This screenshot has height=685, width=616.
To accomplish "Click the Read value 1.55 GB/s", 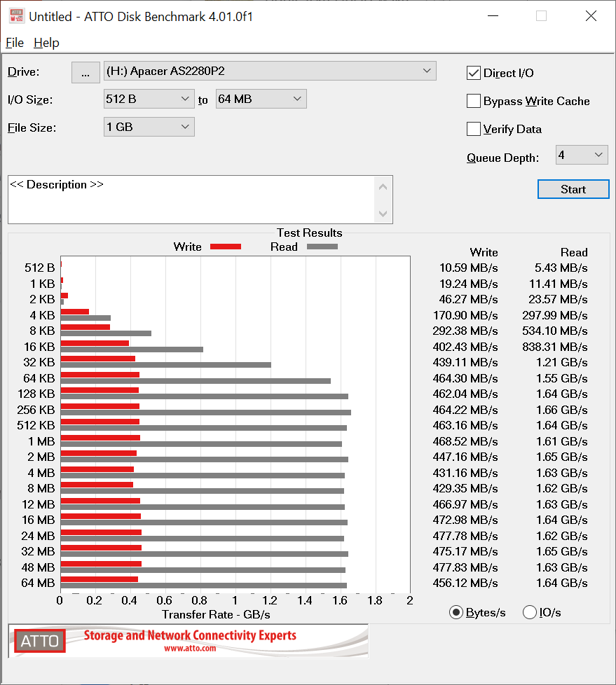I will 562,378.
